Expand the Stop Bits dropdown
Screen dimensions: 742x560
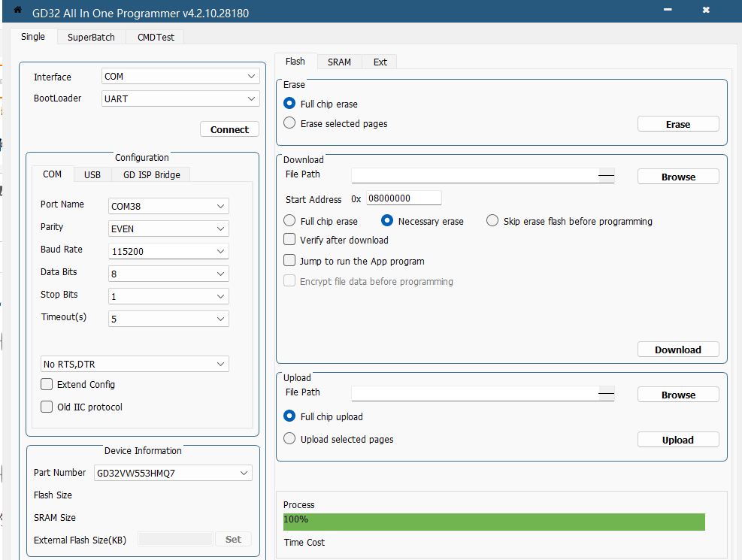point(168,296)
